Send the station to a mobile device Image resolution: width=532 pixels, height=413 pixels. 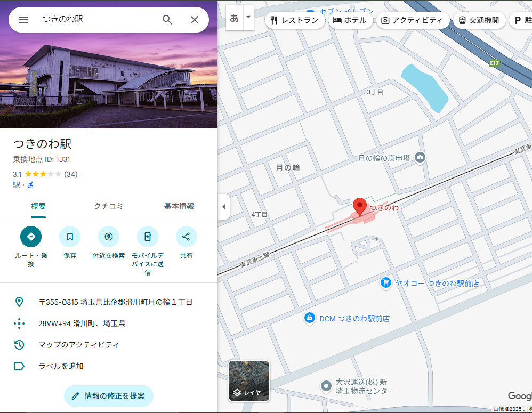(x=147, y=236)
